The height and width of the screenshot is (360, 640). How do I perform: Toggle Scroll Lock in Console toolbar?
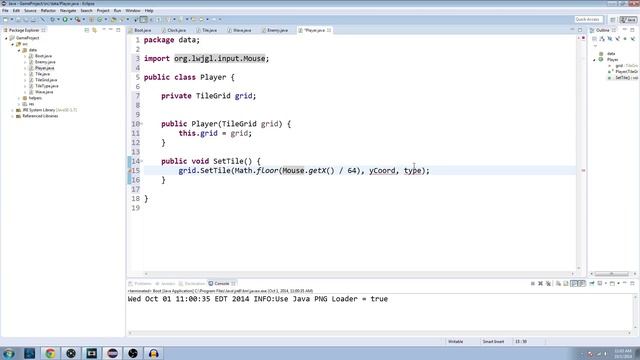(566, 283)
